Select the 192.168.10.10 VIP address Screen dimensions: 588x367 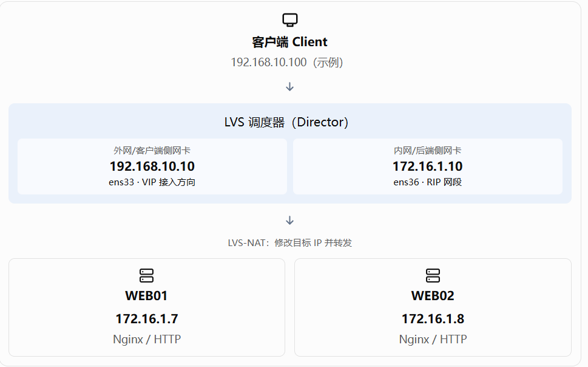click(152, 166)
